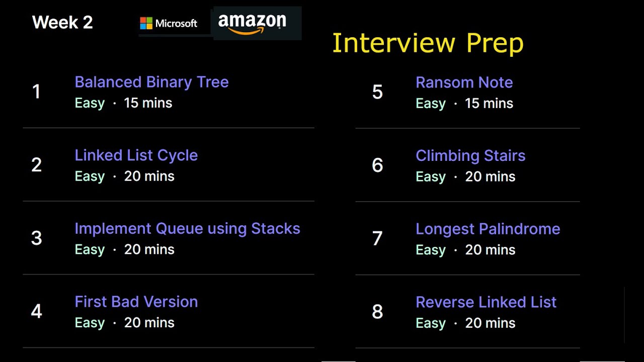Go to the Ransom Note problem
Viewport: 644px width, 362px height.
pyautogui.click(x=464, y=82)
